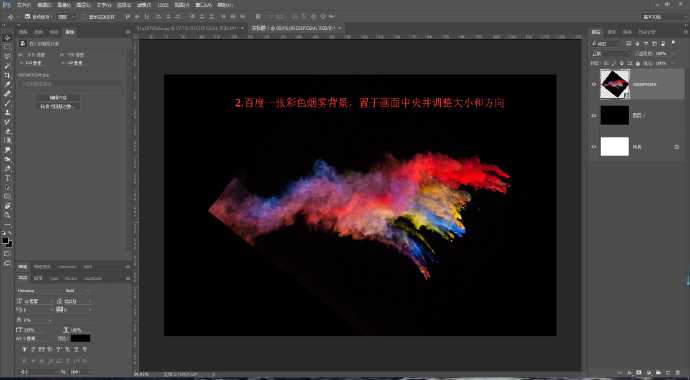The height and width of the screenshot is (380, 690).
Task: Toggle Show Transform Controls checkbox
Action: [84, 17]
